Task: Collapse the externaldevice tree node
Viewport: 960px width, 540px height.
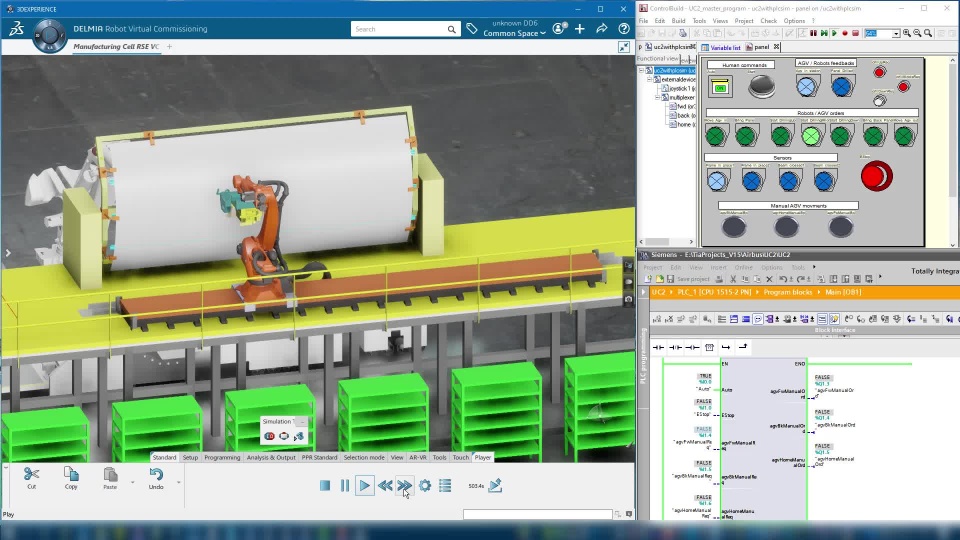Action: [650, 80]
